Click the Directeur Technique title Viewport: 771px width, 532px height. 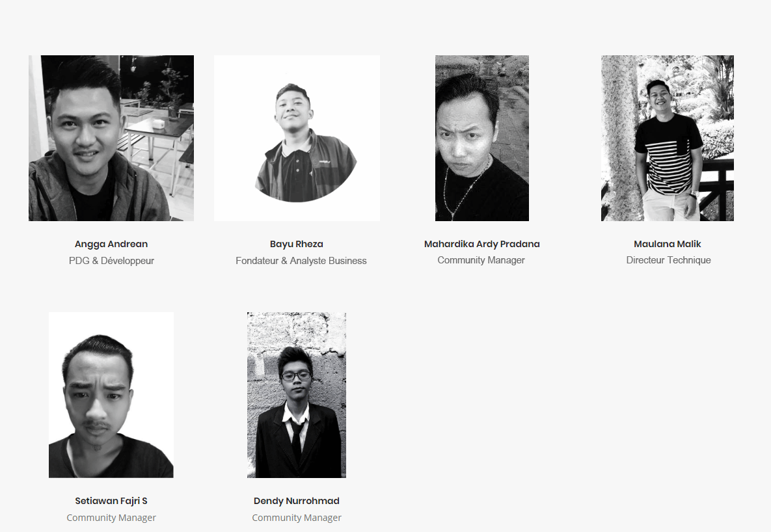[668, 260]
